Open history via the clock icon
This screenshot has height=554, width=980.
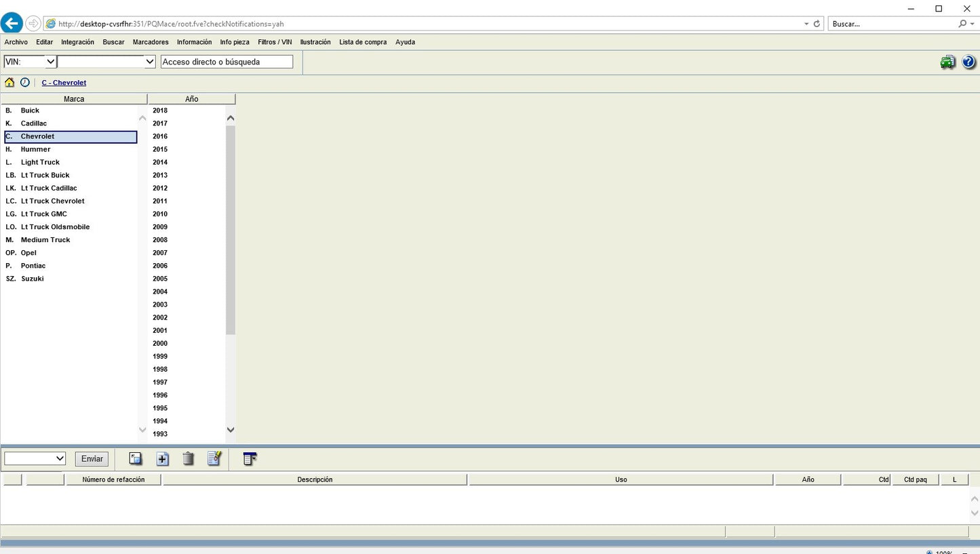click(x=25, y=83)
